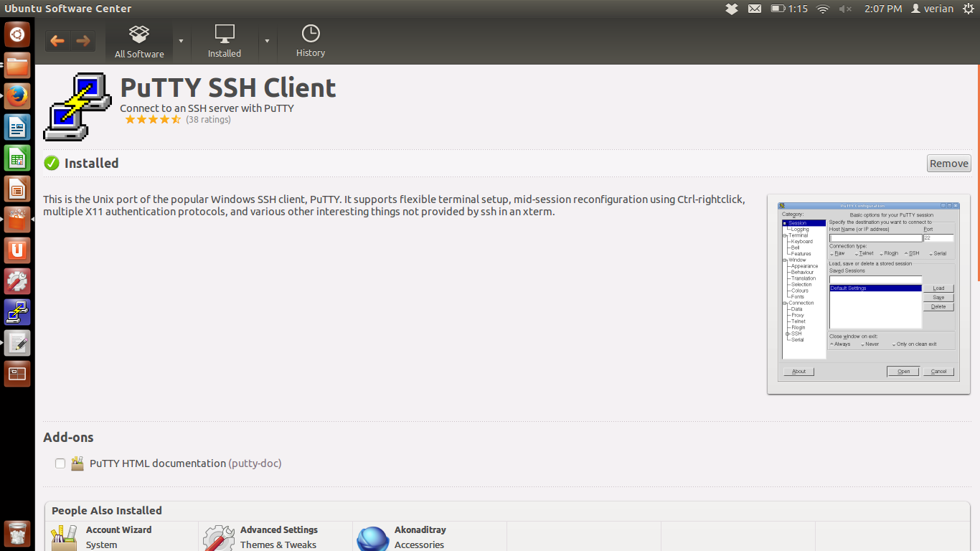The image size is (980, 551).
Task: Click the green Installed checkmark icon
Action: coord(52,163)
